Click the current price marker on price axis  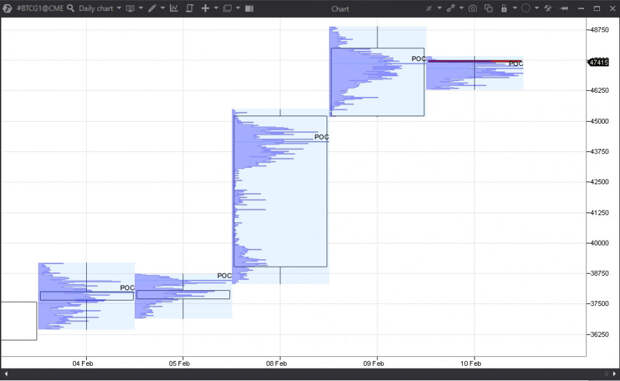pos(599,62)
